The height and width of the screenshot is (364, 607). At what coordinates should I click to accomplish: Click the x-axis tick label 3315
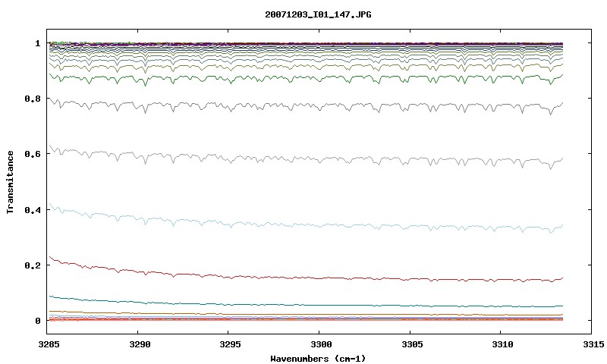point(593,344)
